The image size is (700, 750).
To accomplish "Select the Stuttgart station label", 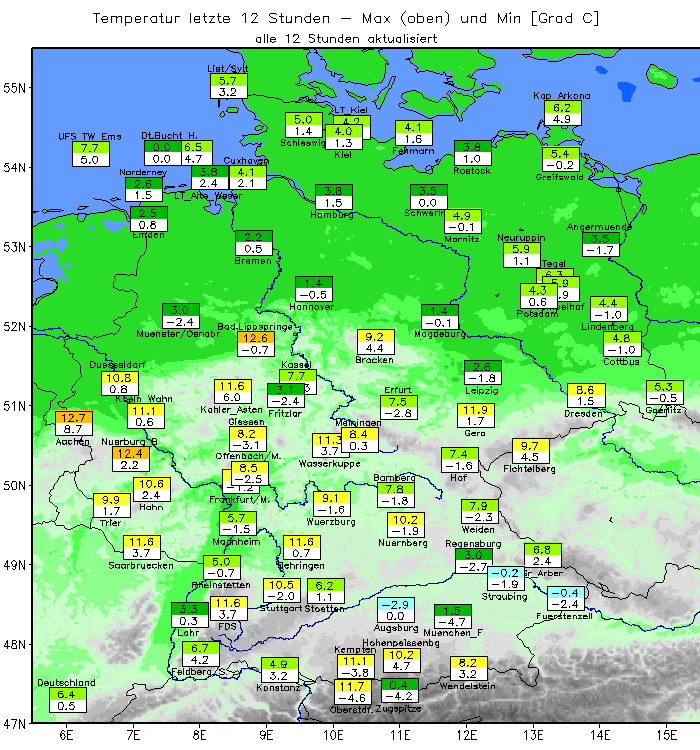I will coord(279,608).
